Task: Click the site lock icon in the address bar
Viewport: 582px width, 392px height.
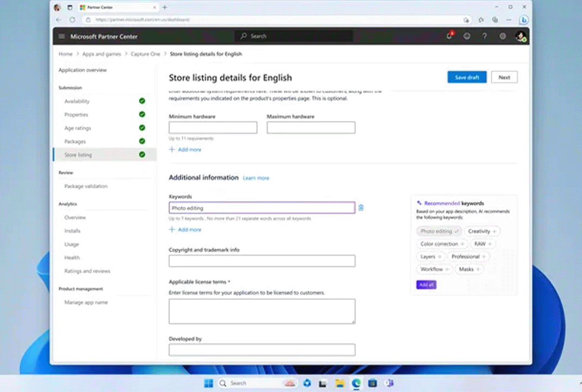Action: click(x=88, y=20)
